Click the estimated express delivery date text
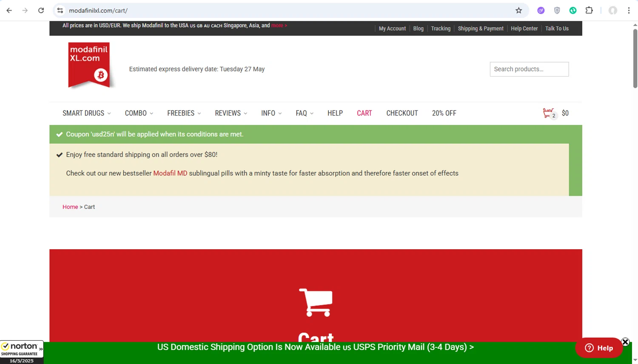Viewport: 638px width, 364px height. pos(197,69)
